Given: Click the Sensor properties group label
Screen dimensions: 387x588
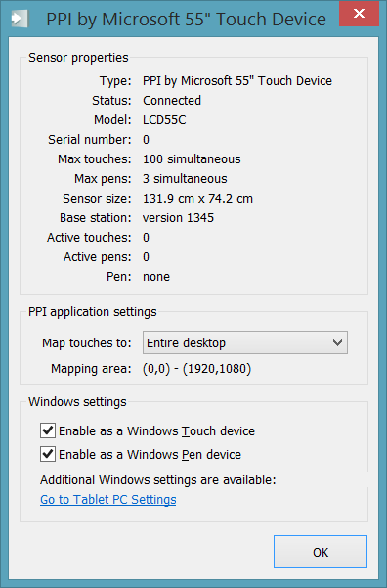Looking at the screenshot, I should point(78,58).
